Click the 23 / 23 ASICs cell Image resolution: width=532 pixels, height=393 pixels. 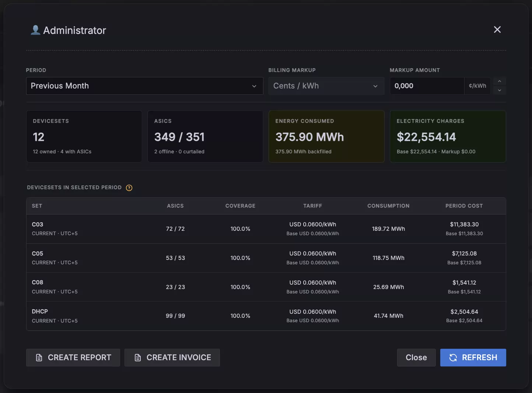tap(175, 287)
